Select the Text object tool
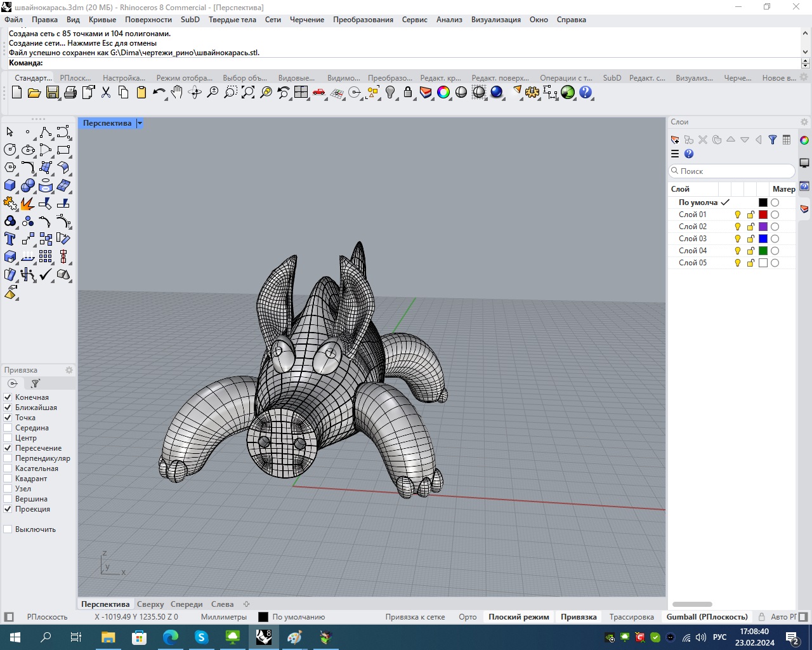The height and width of the screenshot is (650, 812). tap(10, 239)
